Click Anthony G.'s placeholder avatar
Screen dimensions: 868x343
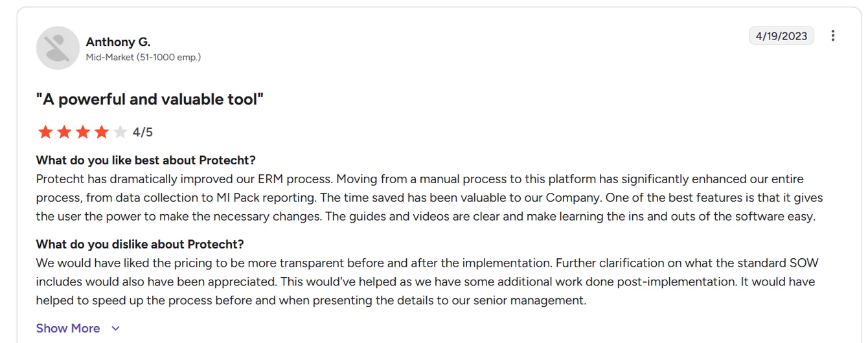click(x=58, y=48)
